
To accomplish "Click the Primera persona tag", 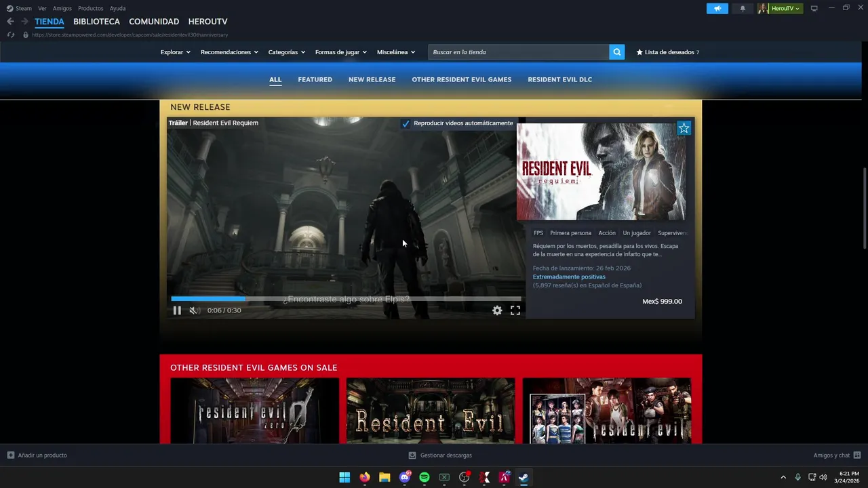I will tap(570, 233).
